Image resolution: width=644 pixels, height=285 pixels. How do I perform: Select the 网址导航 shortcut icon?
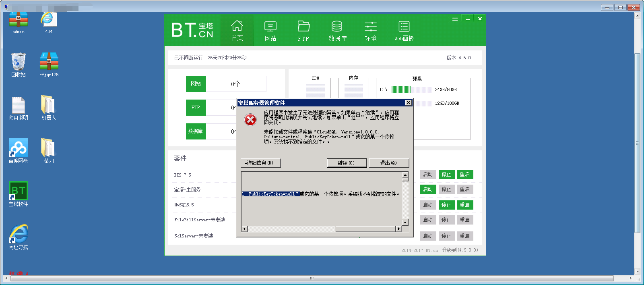click(19, 237)
